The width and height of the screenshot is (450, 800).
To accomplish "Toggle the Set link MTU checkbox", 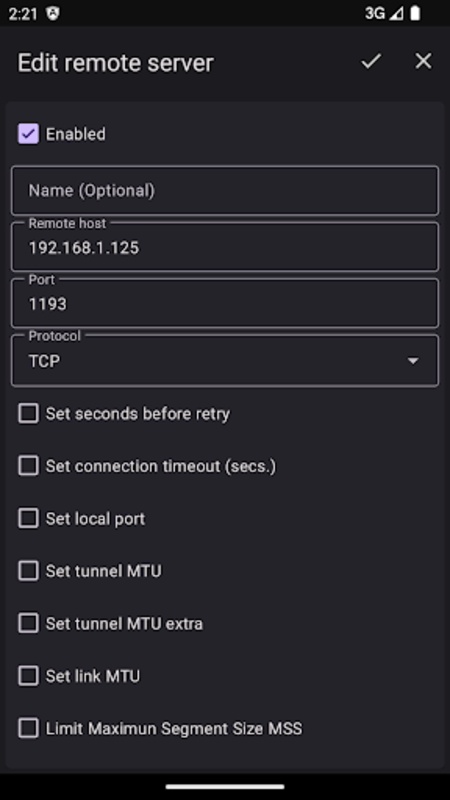I will (29, 676).
